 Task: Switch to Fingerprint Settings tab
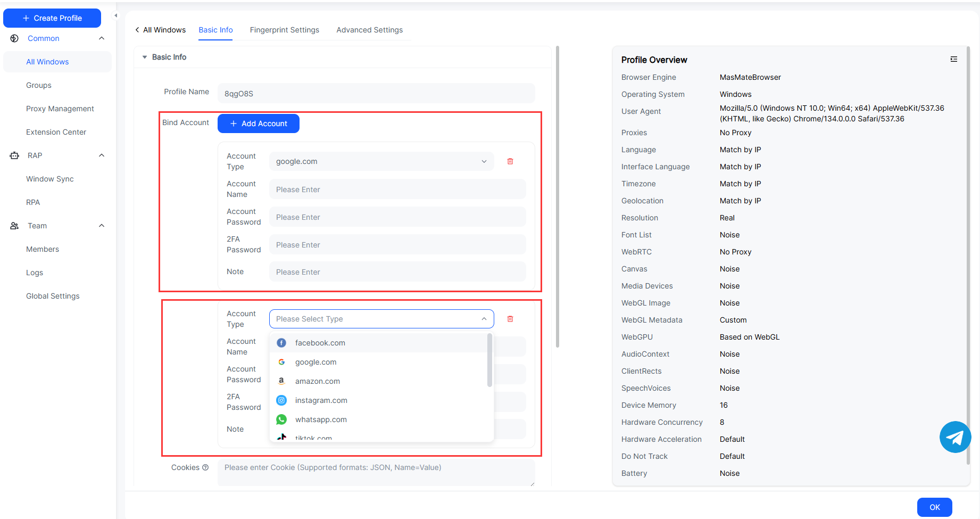click(284, 30)
